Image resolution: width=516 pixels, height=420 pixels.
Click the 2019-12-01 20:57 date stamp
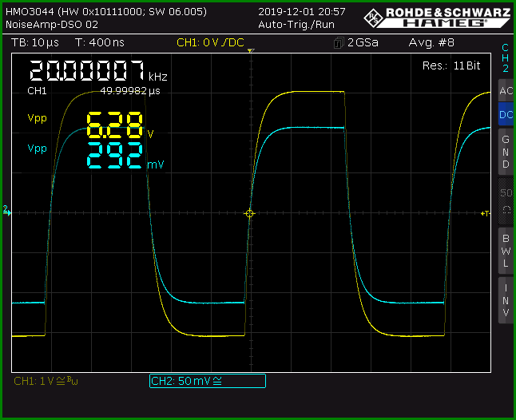tap(302, 12)
